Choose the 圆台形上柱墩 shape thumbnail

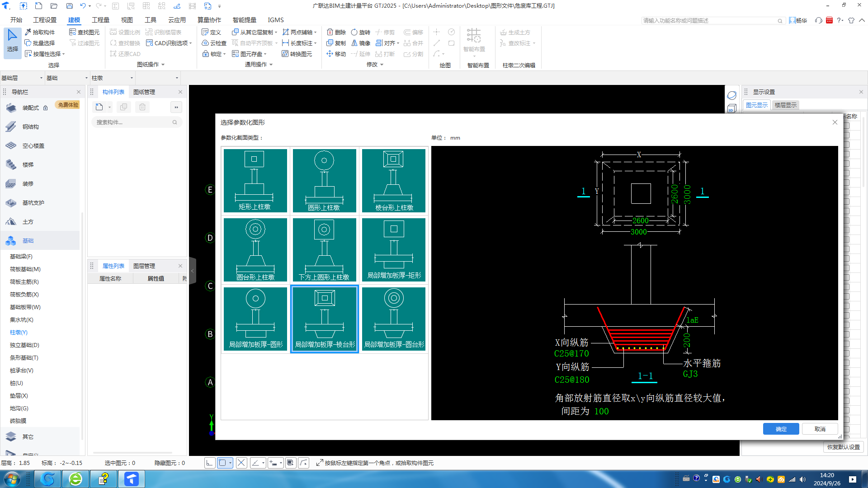tap(255, 250)
